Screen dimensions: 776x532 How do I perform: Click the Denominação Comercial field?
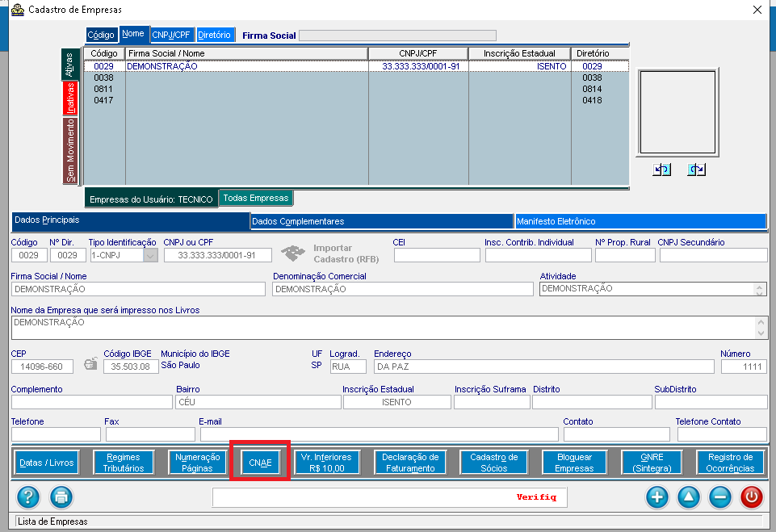point(402,289)
